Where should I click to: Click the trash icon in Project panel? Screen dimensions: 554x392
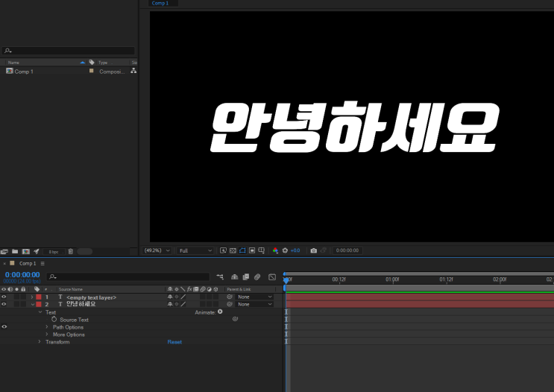70,252
